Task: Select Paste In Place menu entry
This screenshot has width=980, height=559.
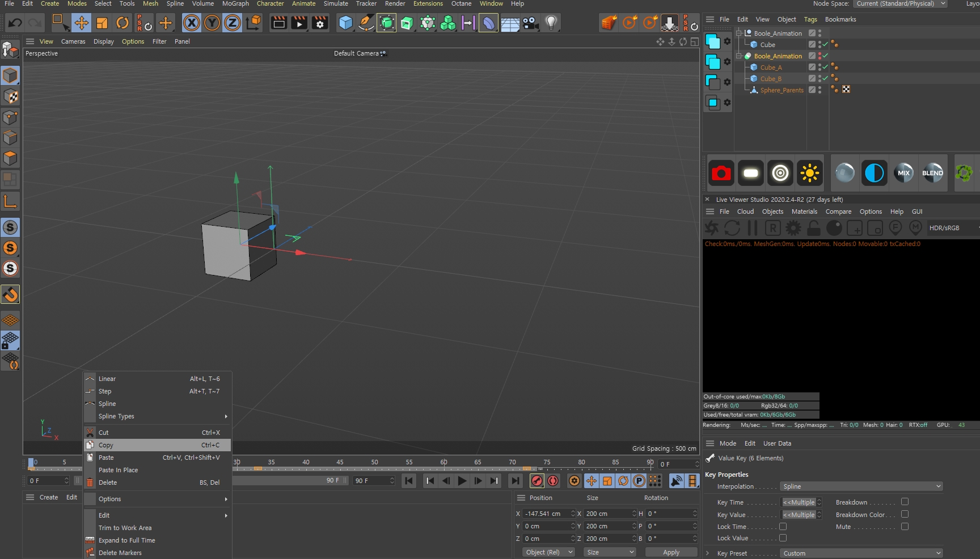Action: click(157, 470)
